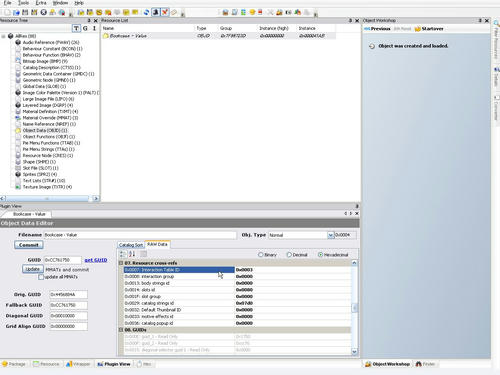Image resolution: width=500 pixels, height=375 pixels.
Task: Click the New package toolbar icon
Action: point(7,12)
